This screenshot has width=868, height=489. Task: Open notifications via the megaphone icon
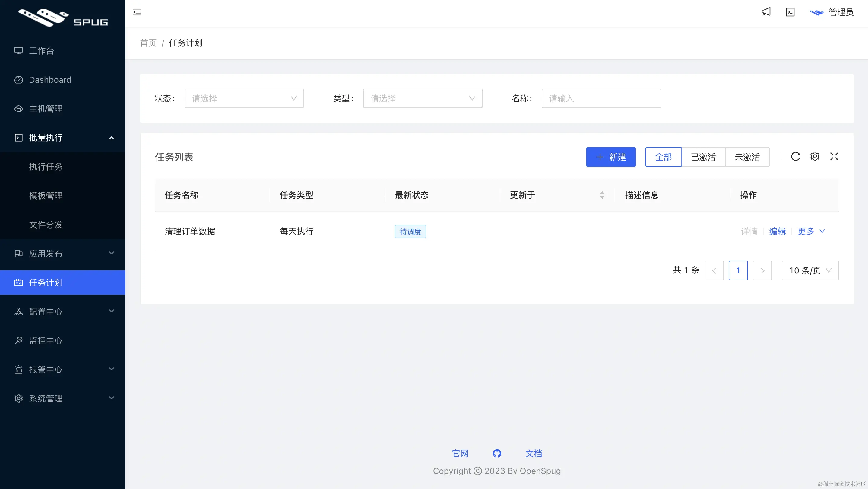click(766, 12)
